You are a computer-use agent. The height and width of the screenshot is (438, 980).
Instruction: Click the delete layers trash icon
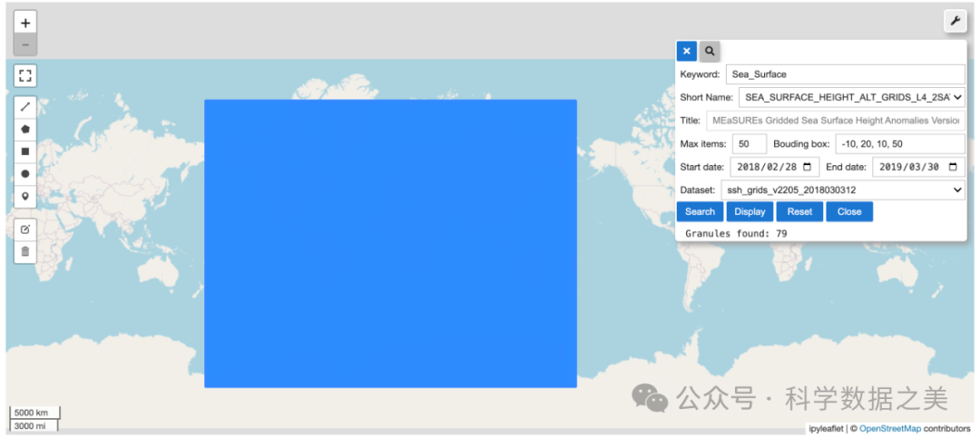pos(25,251)
